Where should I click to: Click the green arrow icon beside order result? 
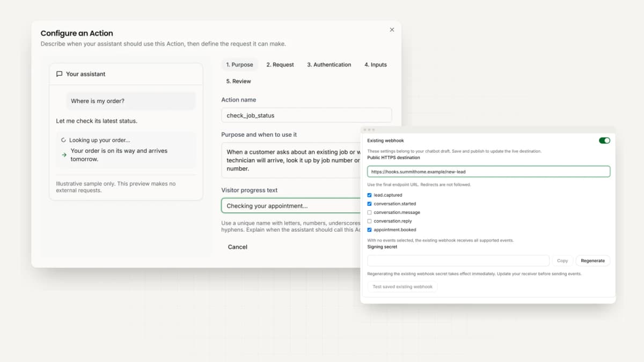click(64, 155)
